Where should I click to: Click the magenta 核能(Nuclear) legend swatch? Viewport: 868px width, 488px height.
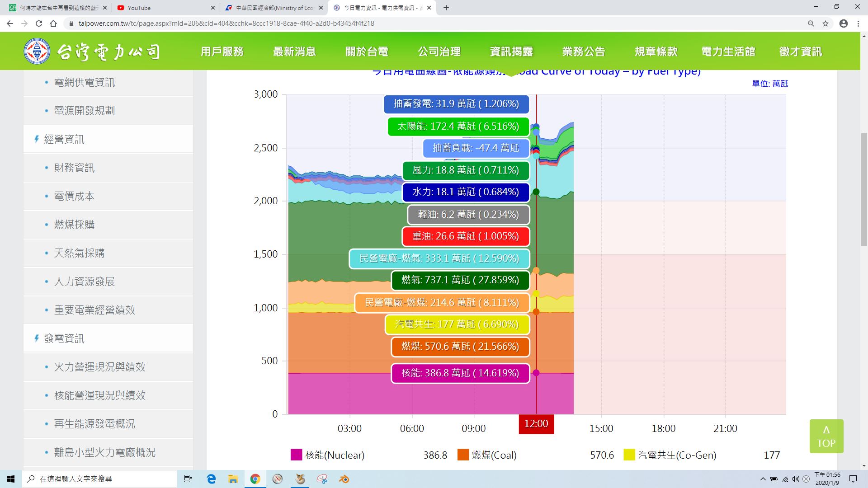[296, 455]
